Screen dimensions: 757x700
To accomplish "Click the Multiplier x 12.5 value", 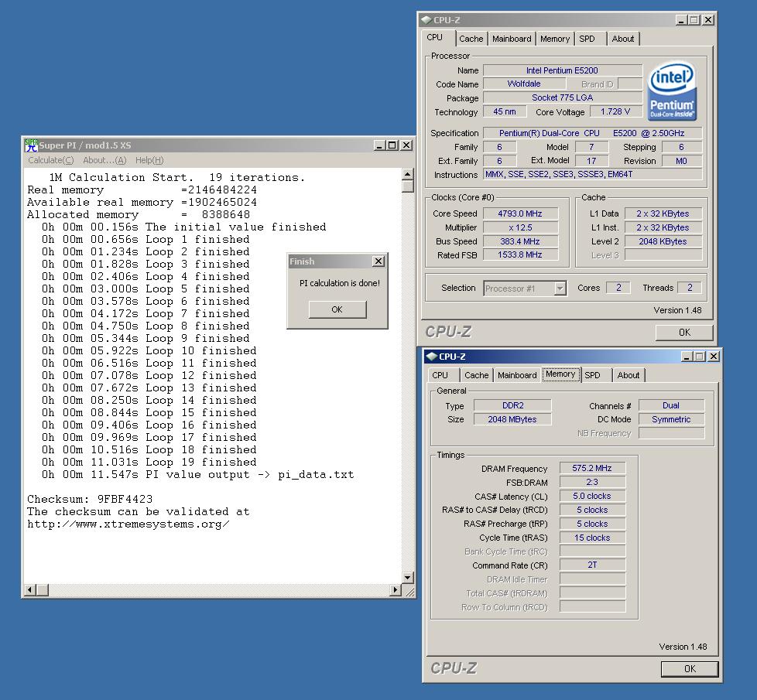I will (x=520, y=227).
